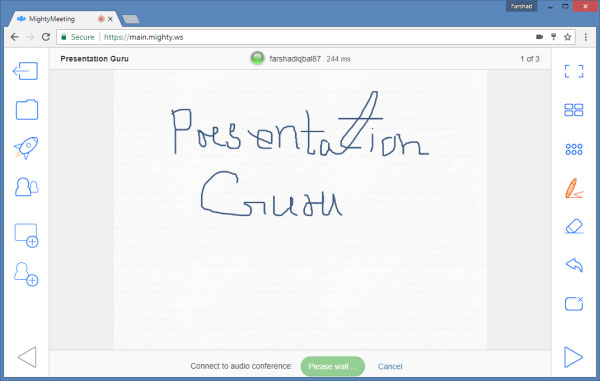Open the nine-dot options icon
Image resolution: width=600 pixels, height=381 pixels.
pyautogui.click(x=574, y=149)
